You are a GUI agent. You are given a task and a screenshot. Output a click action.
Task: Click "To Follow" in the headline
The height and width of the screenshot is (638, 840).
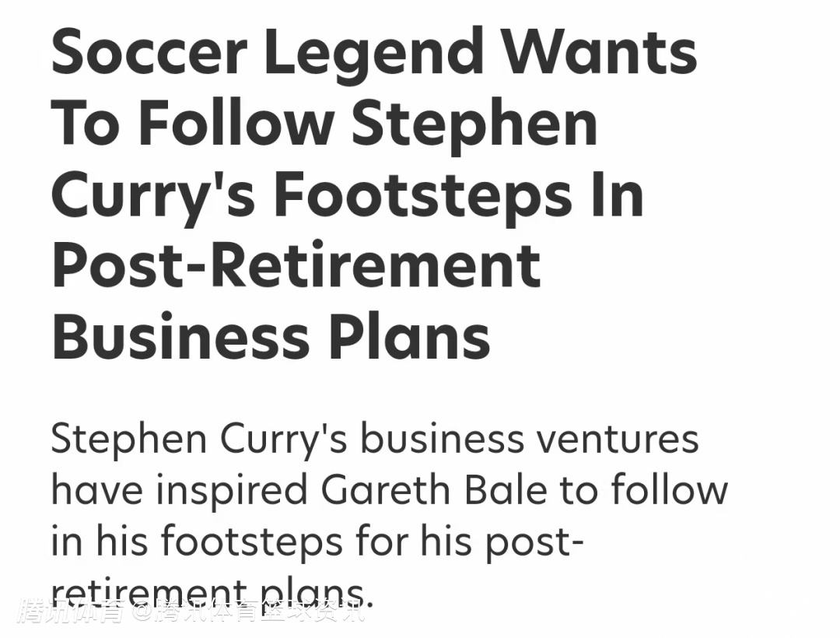point(191,124)
